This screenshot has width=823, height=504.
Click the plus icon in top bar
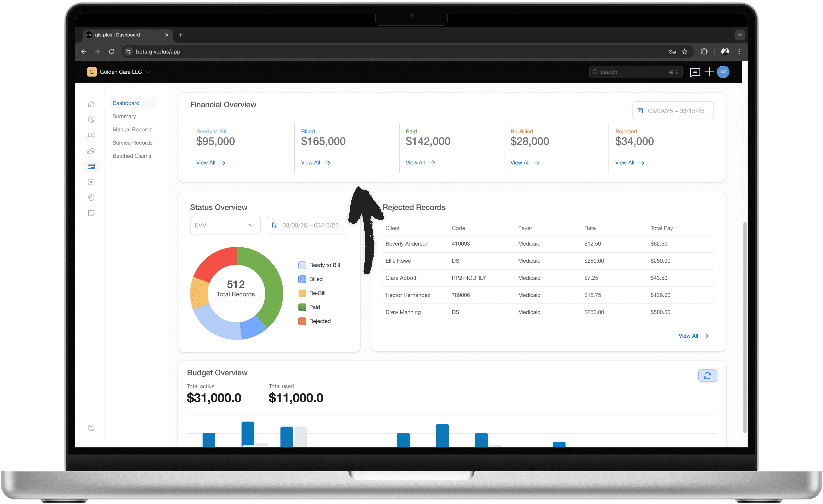point(709,72)
